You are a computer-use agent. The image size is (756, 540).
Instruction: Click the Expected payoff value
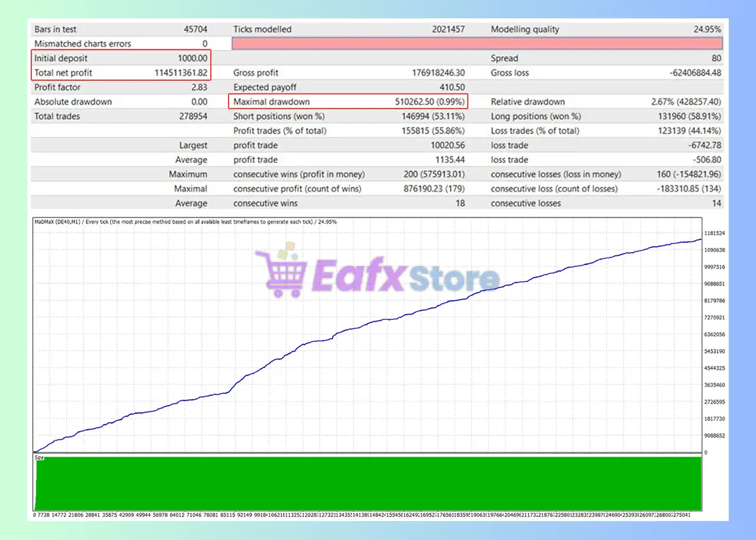coord(452,87)
